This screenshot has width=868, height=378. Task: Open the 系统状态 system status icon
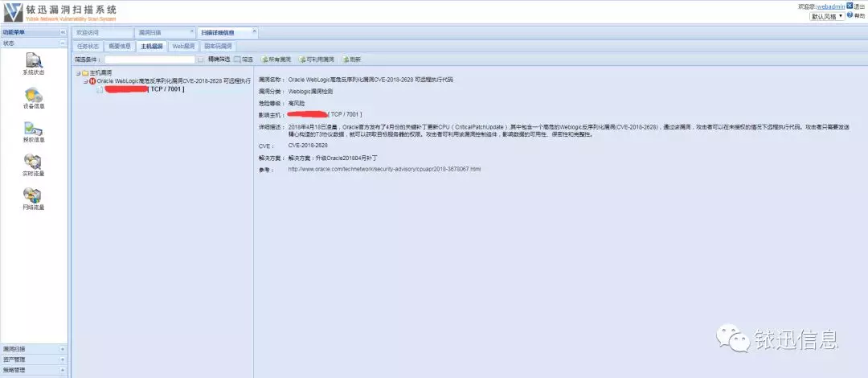(33, 60)
